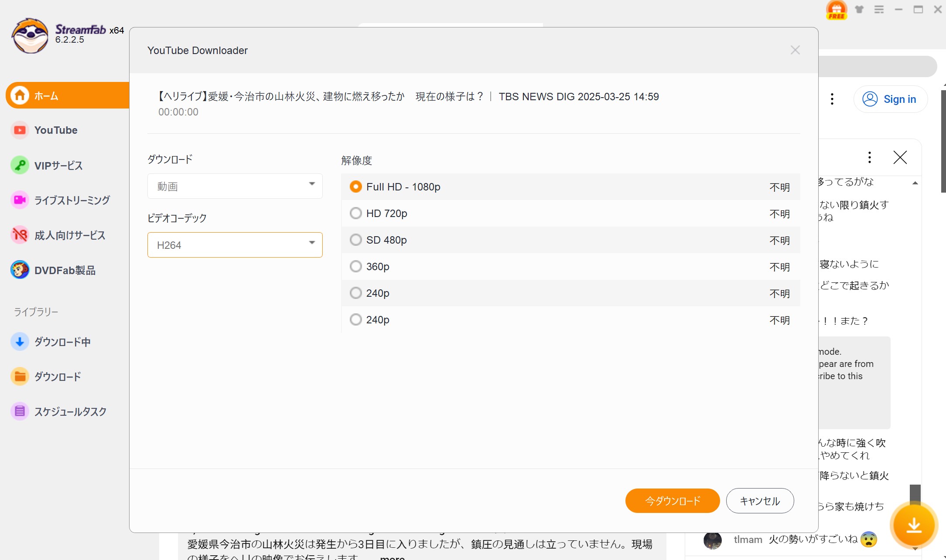This screenshot has width=946, height=560.
Task: Click the page scrollbar thumb
Action: click(x=943, y=142)
